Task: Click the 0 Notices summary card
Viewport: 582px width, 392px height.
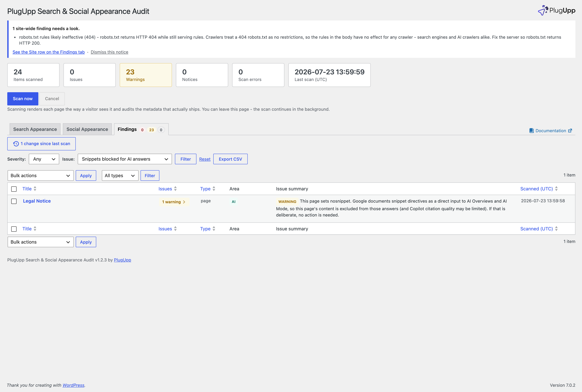Action: 202,75
